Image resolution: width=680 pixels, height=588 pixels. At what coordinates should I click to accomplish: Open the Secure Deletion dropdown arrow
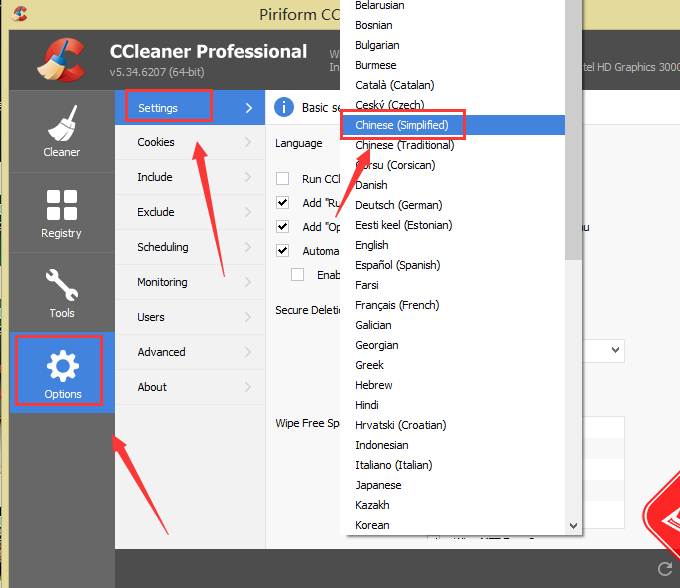click(x=613, y=351)
